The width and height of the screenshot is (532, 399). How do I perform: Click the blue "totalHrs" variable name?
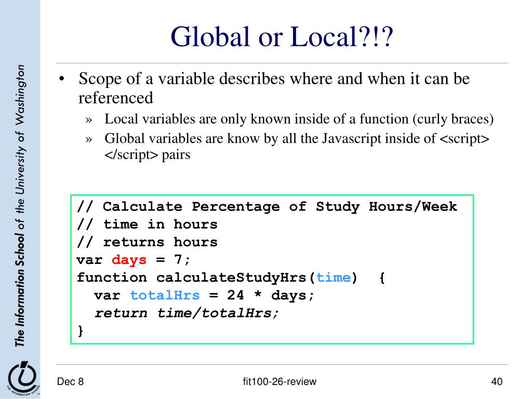tap(165, 295)
